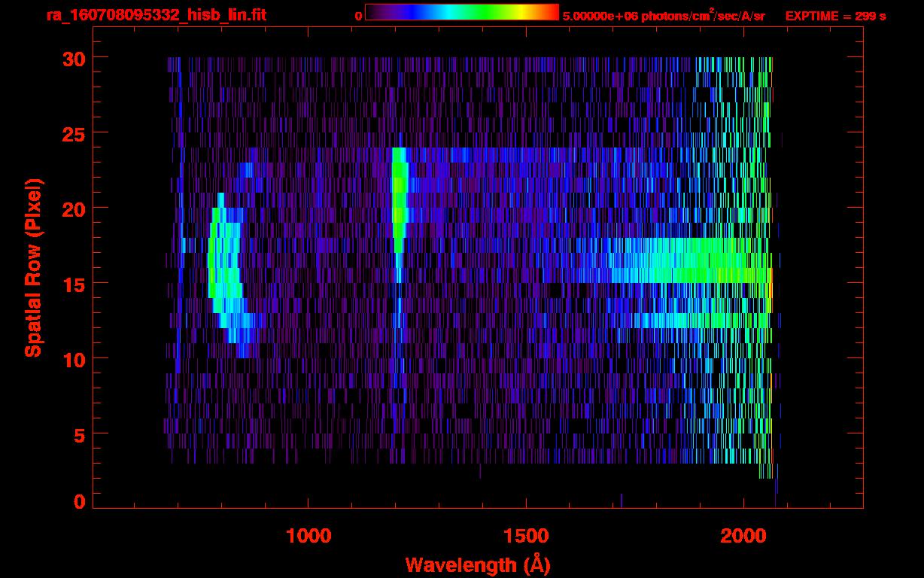Click the EXPTIME = 299 s text
Image resolution: width=924 pixels, height=578 pixels.
(x=835, y=16)
